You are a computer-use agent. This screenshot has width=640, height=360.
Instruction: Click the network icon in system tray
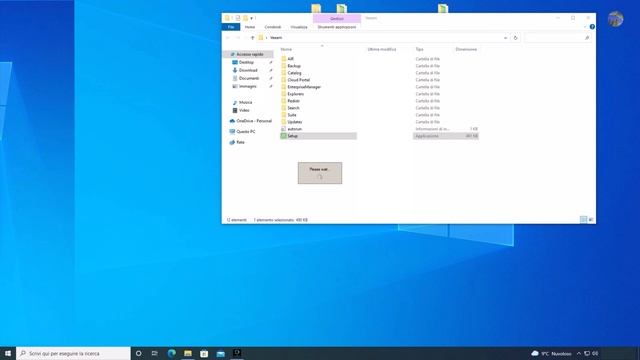[587, 353]
